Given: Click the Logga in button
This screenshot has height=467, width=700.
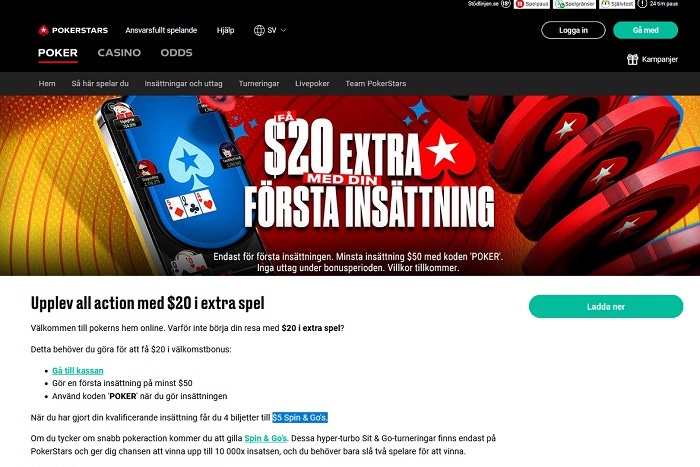Looking at the screenshot, I should coord(573,30).
